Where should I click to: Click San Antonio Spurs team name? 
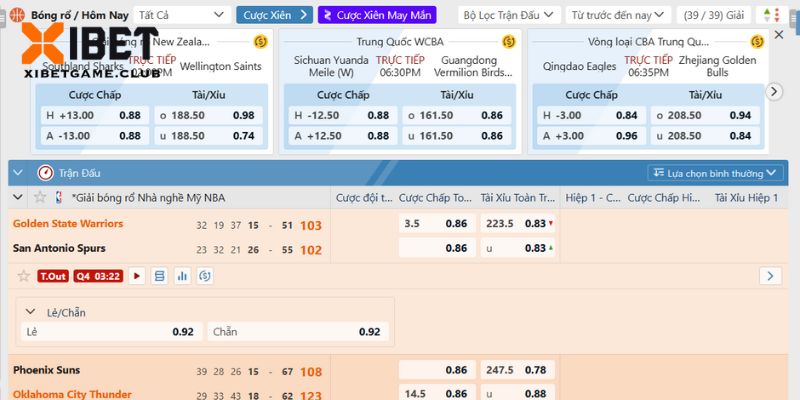pos(59,248)
